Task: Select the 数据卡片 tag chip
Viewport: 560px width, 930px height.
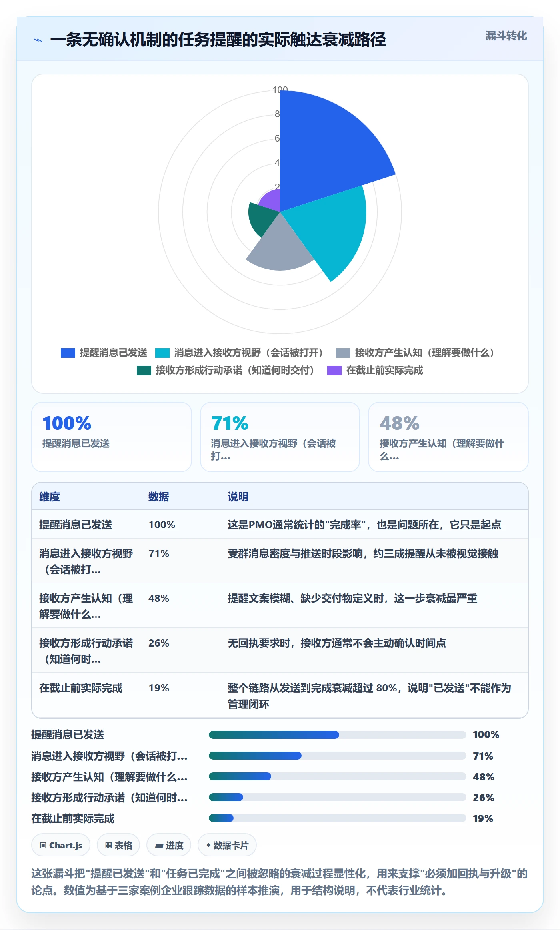Action: coord(227,845)
